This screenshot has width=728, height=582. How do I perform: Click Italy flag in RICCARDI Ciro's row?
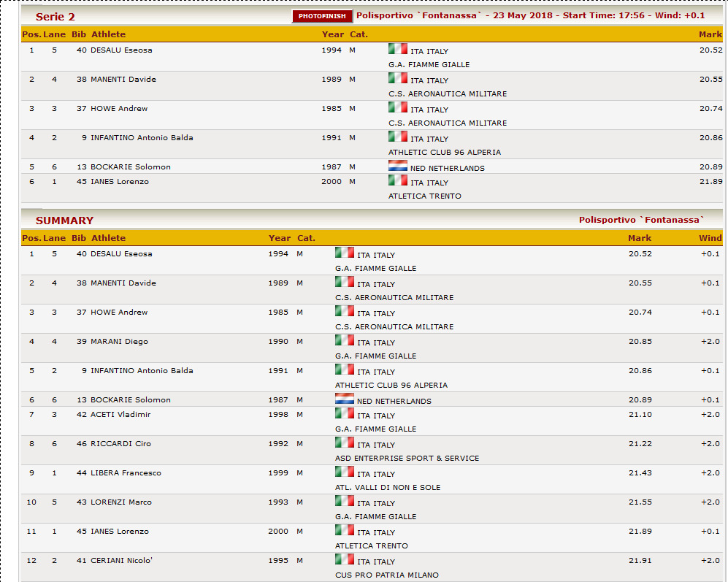[x=344, y=443]
